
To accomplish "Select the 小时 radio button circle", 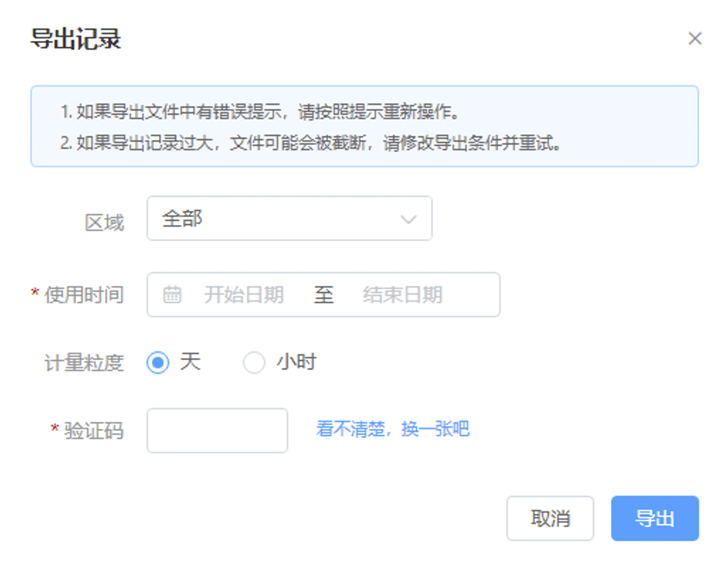I will tap(254, 362).
